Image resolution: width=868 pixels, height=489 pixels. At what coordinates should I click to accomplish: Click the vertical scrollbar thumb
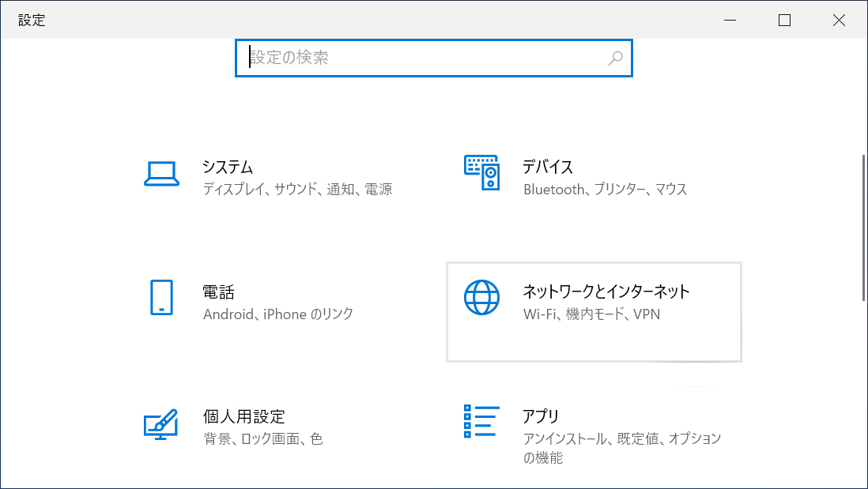[863, 228]
